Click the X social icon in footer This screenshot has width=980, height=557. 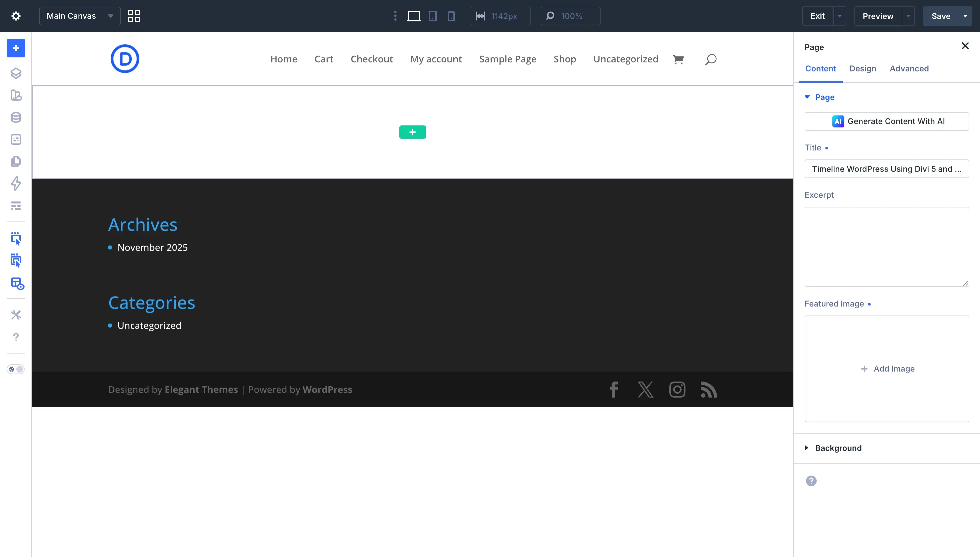pos(645,390)
